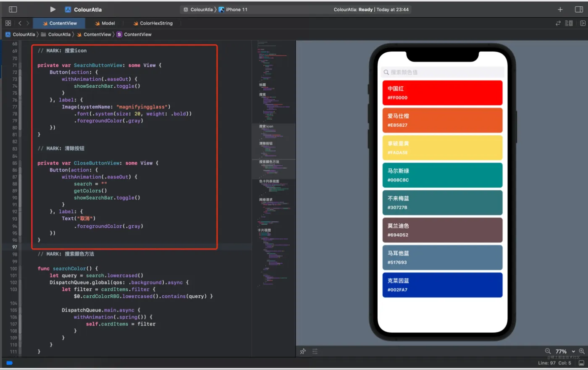Run the ColourAtla project
588x370 pixels.
(52, 9)
